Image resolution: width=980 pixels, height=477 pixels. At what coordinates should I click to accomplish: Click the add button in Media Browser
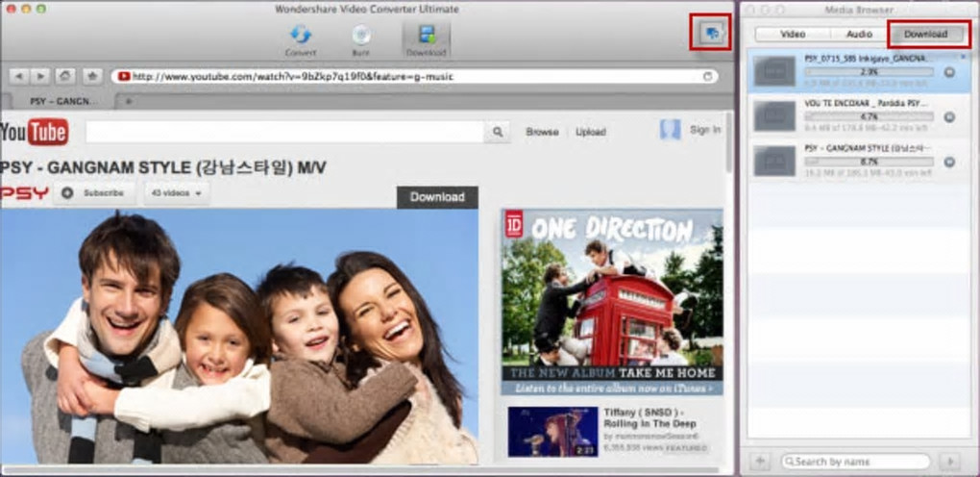click(x=760, y=462)
